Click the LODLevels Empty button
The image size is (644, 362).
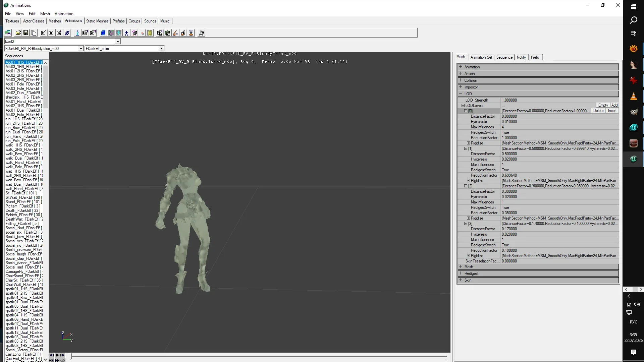pyautogui.click(x=603, y=105)
